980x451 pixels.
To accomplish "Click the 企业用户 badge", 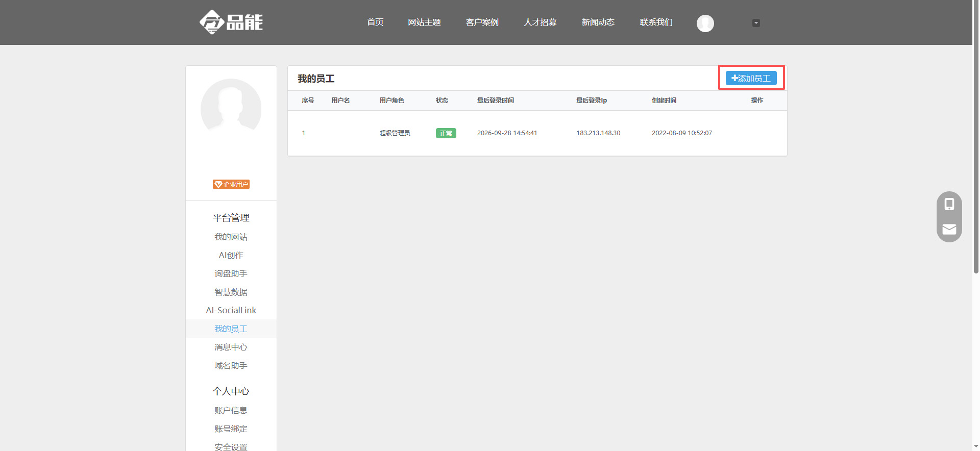I will 231,184.
